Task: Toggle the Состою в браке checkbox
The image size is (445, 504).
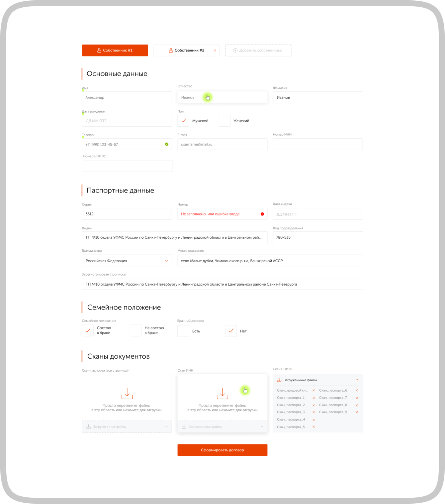Action: [x=88, y=331]
